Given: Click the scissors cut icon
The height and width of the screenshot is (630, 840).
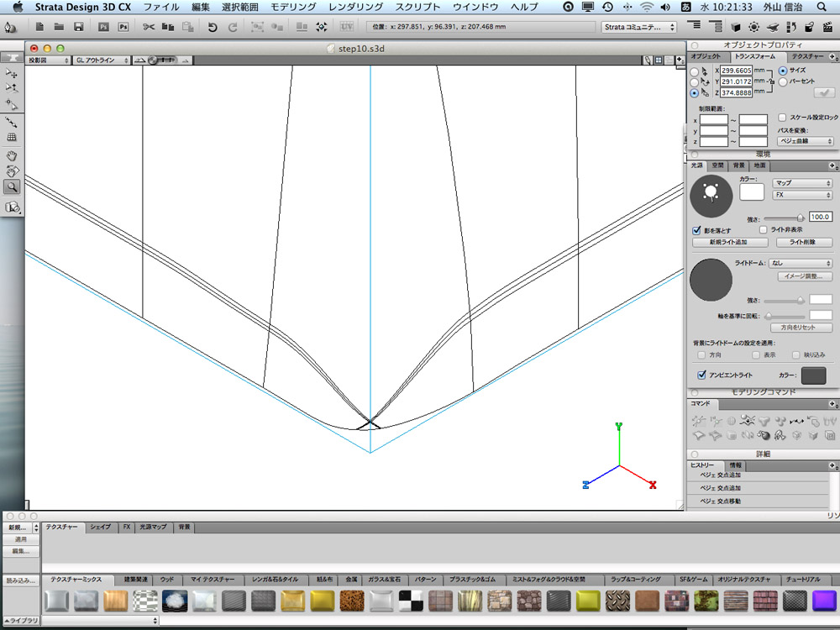Looking at the screenshot, I should click(149, 27).
